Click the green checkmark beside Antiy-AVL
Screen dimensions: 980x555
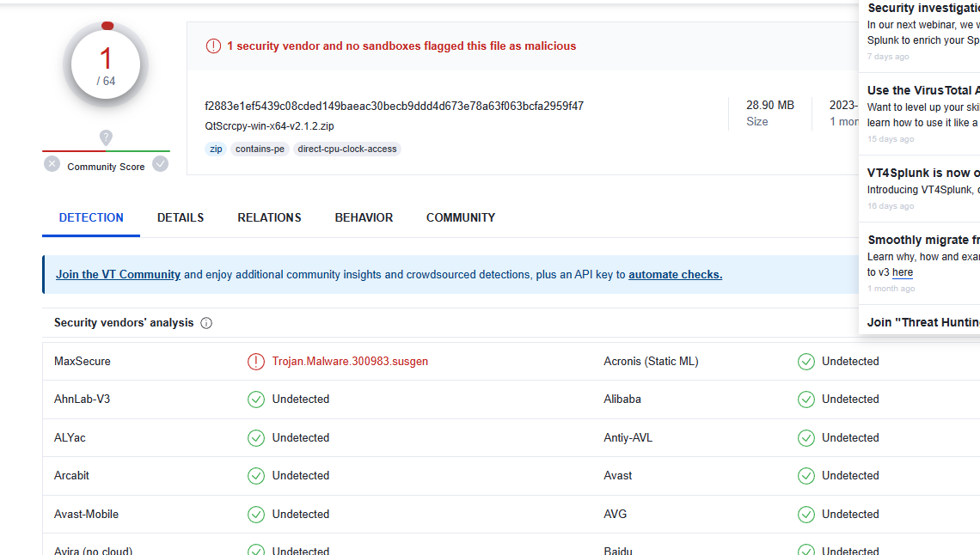pyautogui.click(x=805, y=437)
